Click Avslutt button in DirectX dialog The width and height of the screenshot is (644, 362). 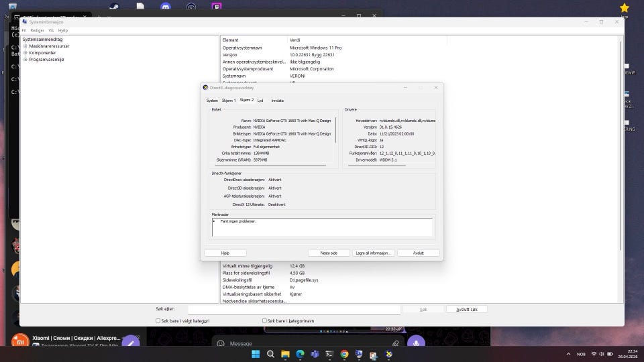(418, 253)
